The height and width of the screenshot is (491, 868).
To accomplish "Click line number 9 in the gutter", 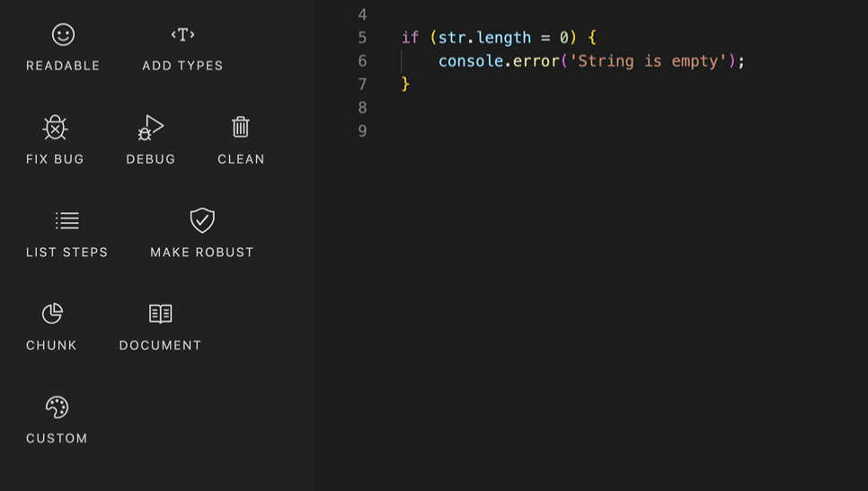I will tap(362, 131).
